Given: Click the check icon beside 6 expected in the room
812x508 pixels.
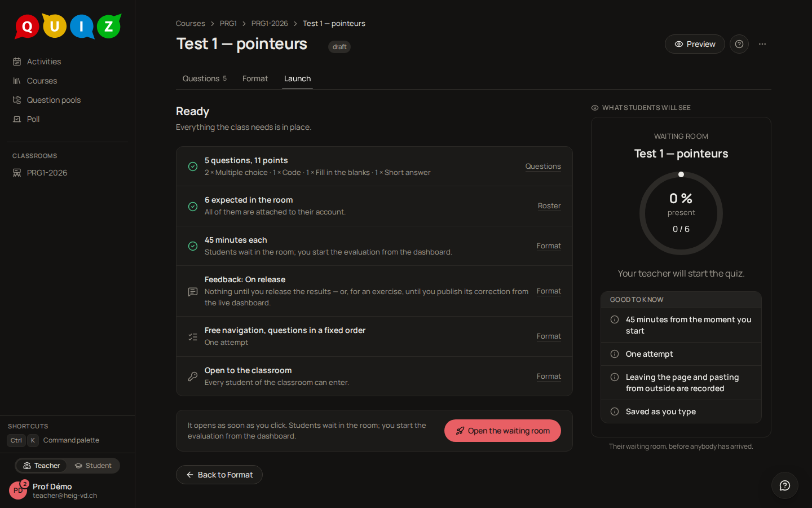Looking at the screenshot, I should click(x=193, y=206).
